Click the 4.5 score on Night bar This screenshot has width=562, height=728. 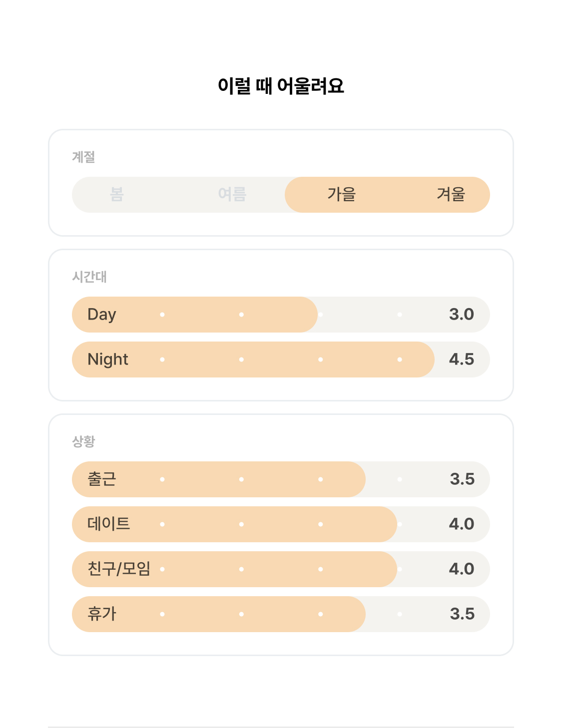(462, 360)
